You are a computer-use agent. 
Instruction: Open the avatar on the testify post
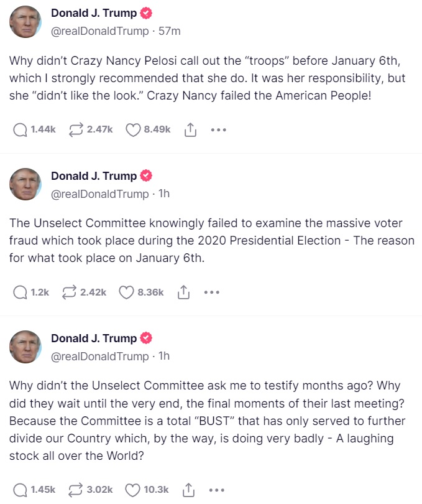[25, 347]
